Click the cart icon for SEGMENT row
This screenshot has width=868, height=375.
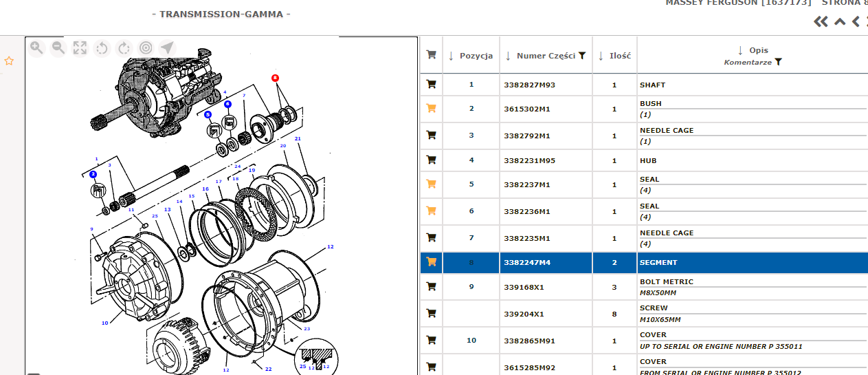pos(432,262)
